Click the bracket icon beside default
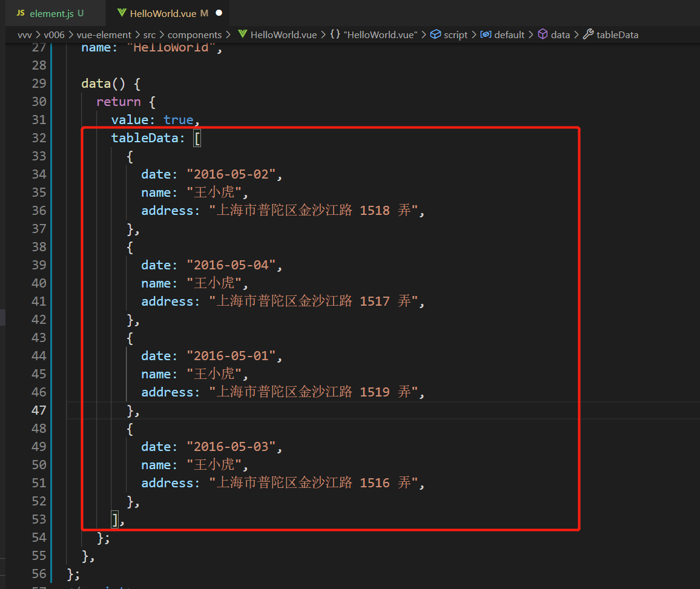This screenshot has width=700, height=589. pyautogui.click(x=486, y=35)
